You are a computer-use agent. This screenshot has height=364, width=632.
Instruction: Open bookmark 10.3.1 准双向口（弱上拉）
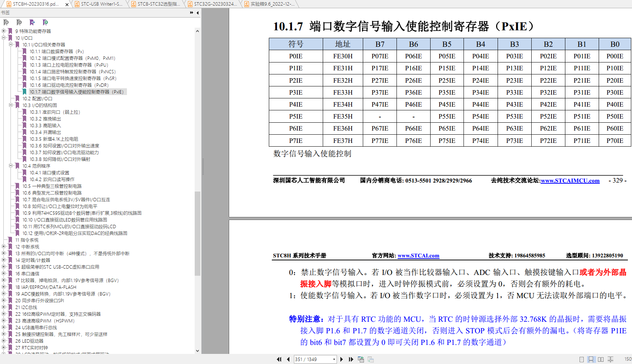(55, 112)
